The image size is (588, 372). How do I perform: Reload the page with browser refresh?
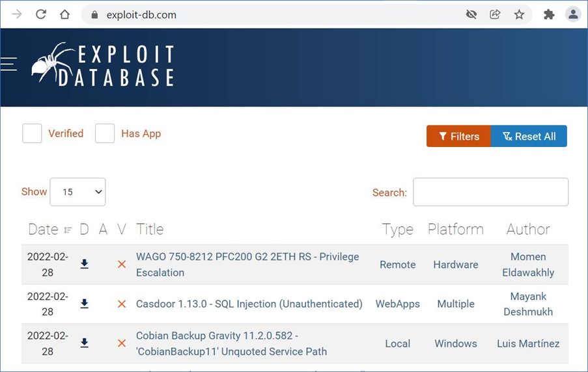click(40, 14)
